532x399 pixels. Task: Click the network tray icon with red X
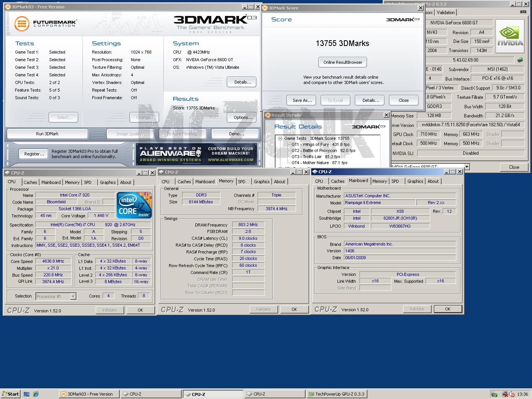(x=505, y=394)
